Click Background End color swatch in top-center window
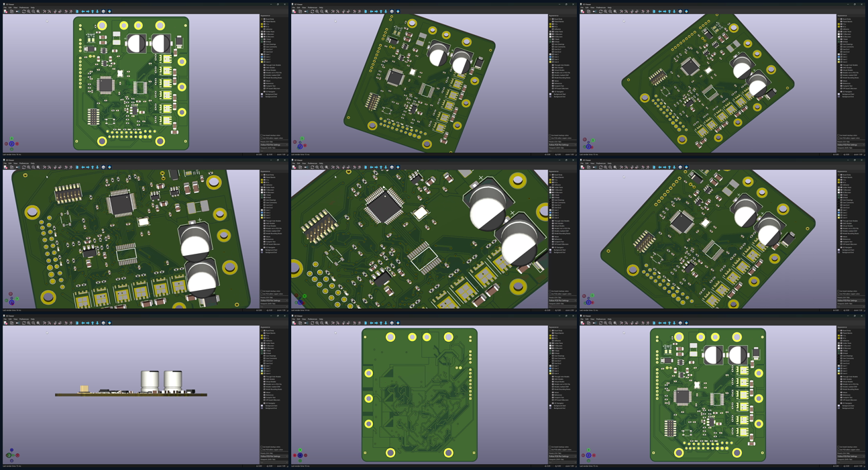This screenshot has height=470, width=868. point(550,97)
